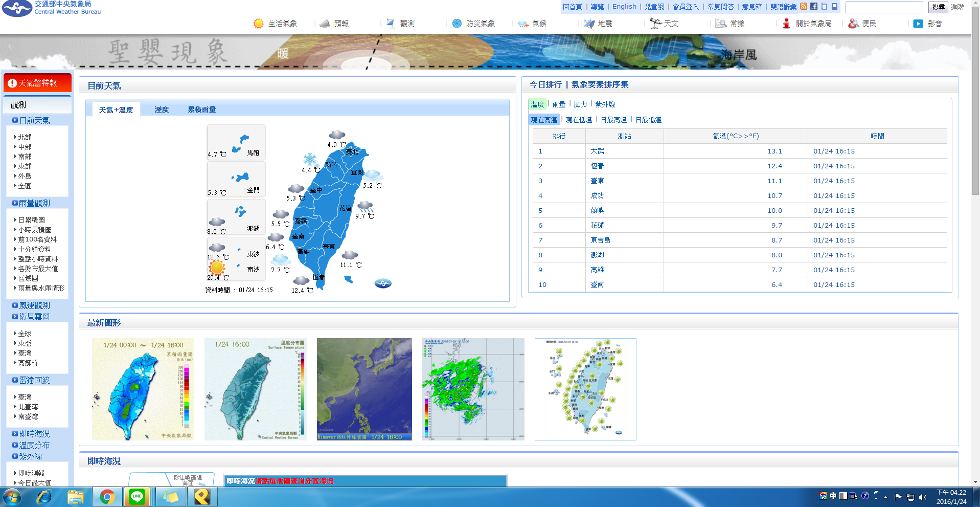Open the Himawari satellite image thumbnail

click(x=364, y=389)
